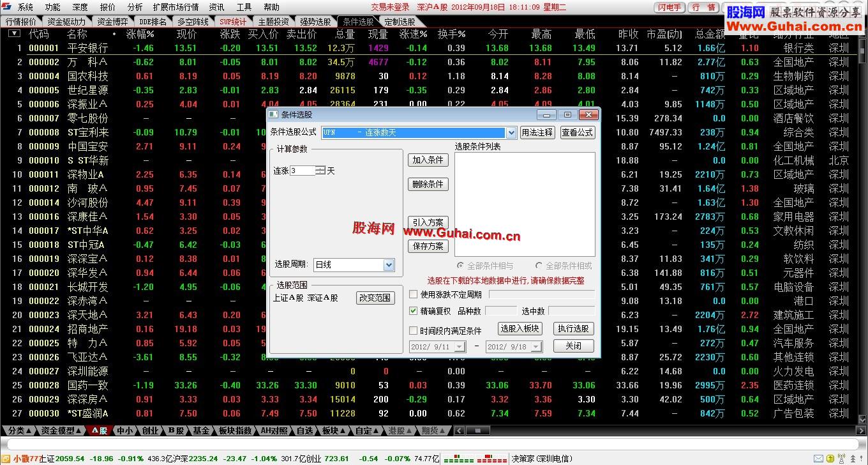Click the 用法注释 button
Screen dimensions: 868x465
coord(537,133)
